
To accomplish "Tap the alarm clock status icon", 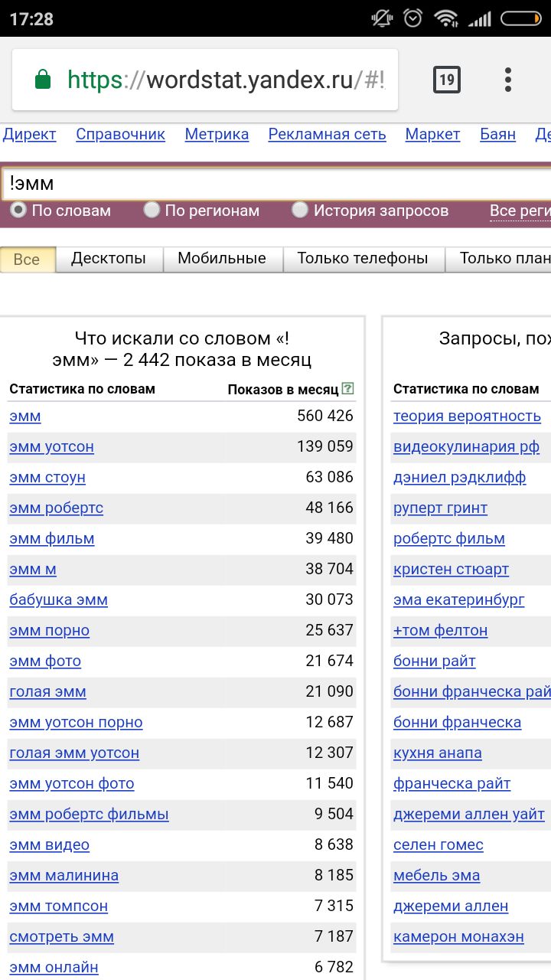I will [x=412, y=18].
